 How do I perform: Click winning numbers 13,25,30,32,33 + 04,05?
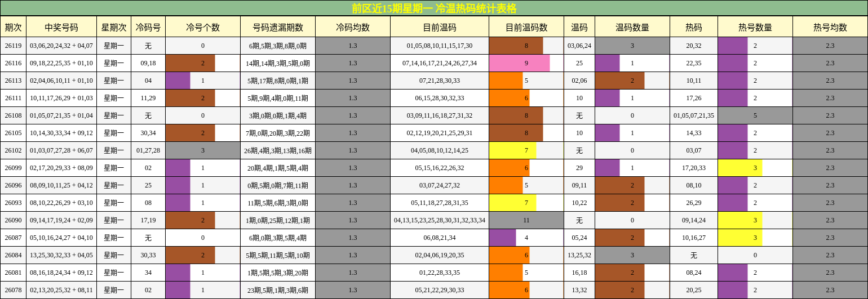tap(61, 255)
